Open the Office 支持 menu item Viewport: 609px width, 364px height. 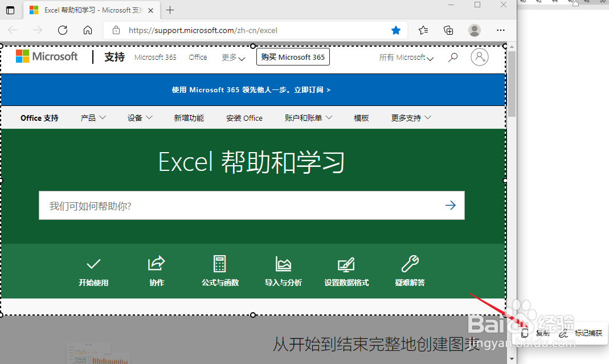(x=39, y=118)
